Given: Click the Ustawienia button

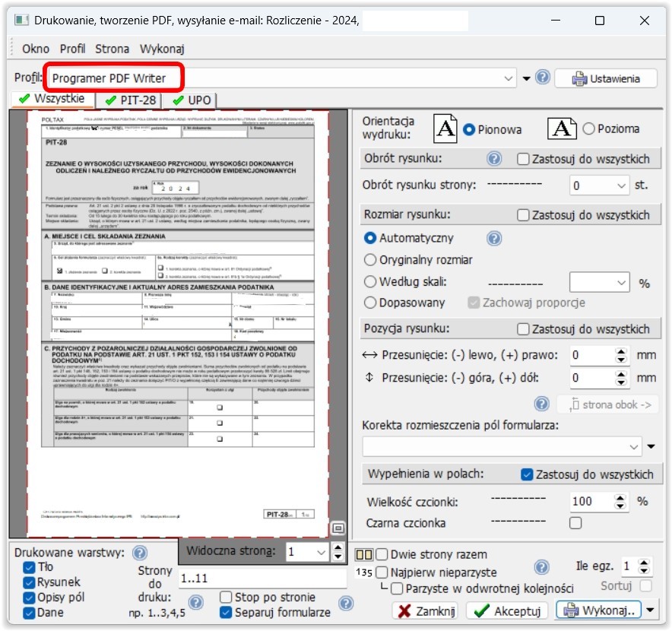Looking at the screenshot, I should click(x=607, y=78).
